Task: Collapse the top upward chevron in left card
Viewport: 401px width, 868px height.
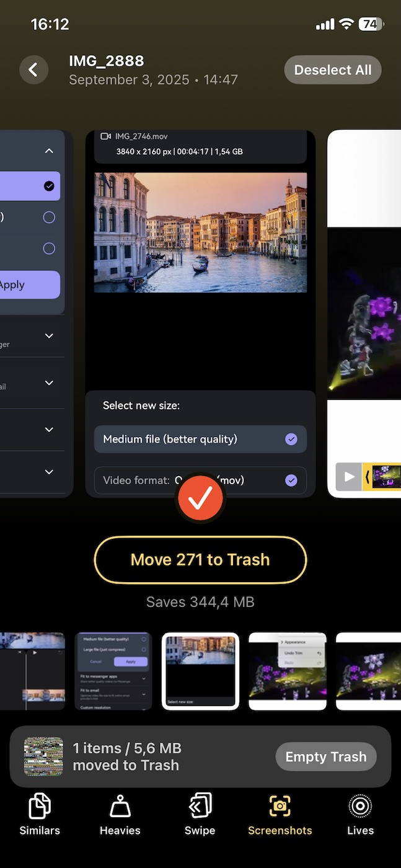Action: click(x=50, y=151)
